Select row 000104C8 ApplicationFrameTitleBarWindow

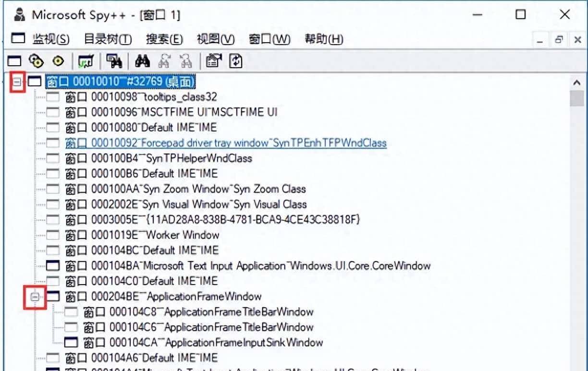(198, 312)
